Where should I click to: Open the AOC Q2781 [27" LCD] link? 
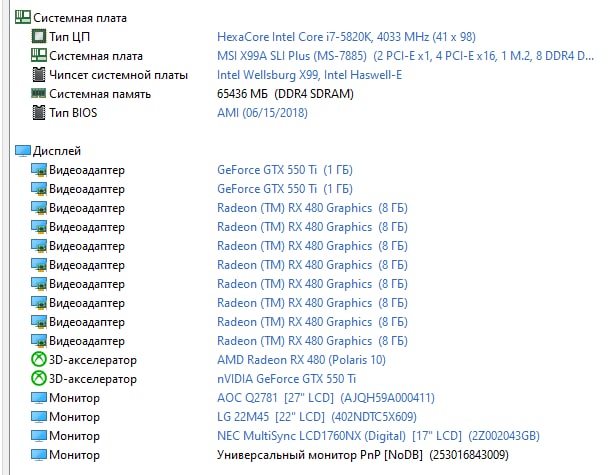326,398
